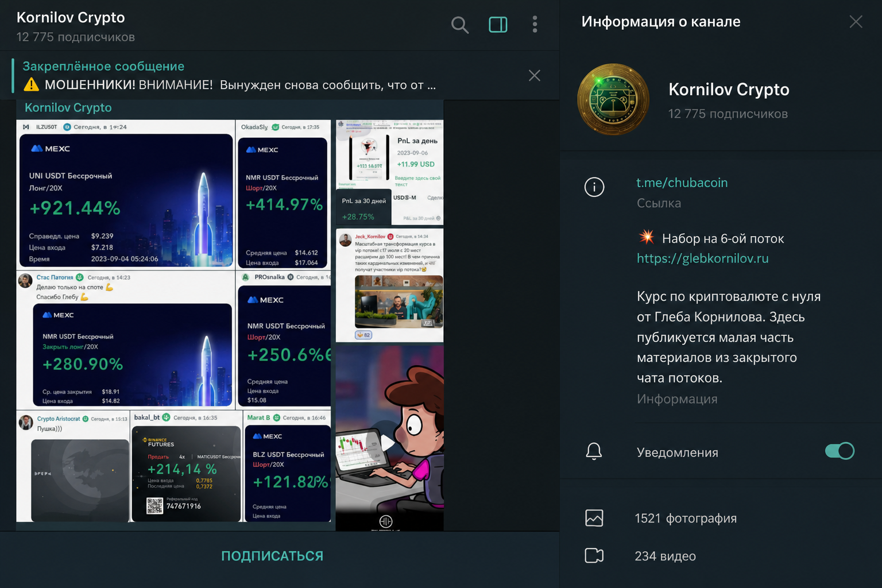Click Информация о канале panel title
The height and width of the screenshot is (588, 882).
coord(661,22)
